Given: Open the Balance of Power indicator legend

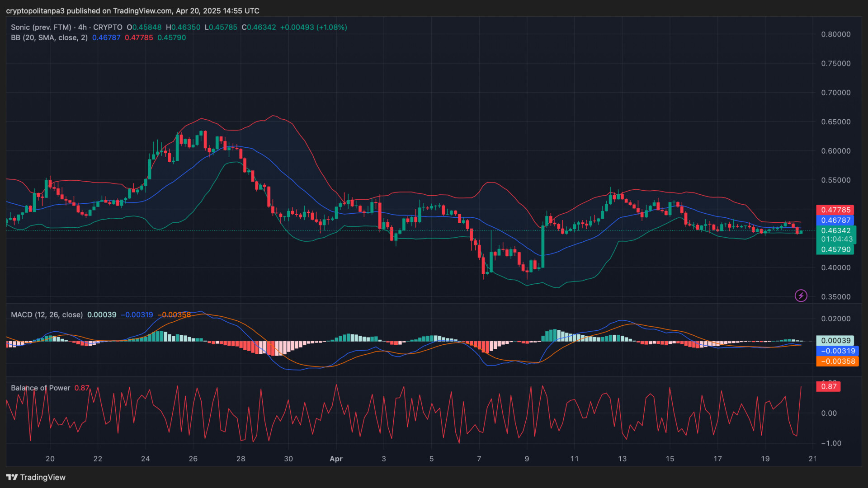Looking at the screenshot, I should pos(40,388).
